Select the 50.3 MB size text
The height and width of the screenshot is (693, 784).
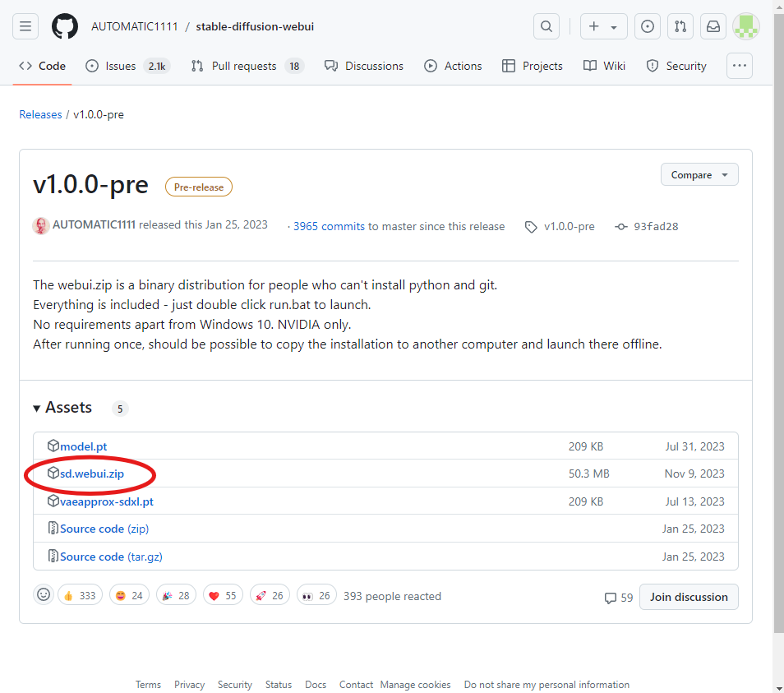(x=588, y=474)
